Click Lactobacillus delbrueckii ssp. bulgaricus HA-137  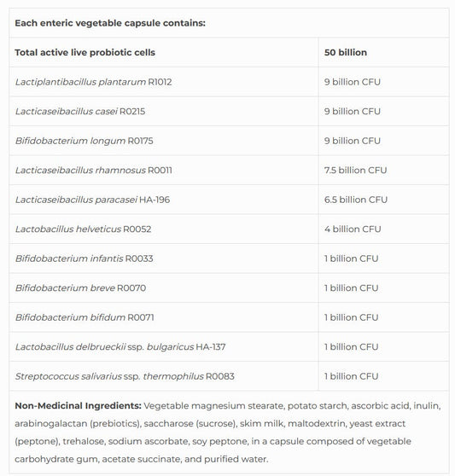pos(120,347)
